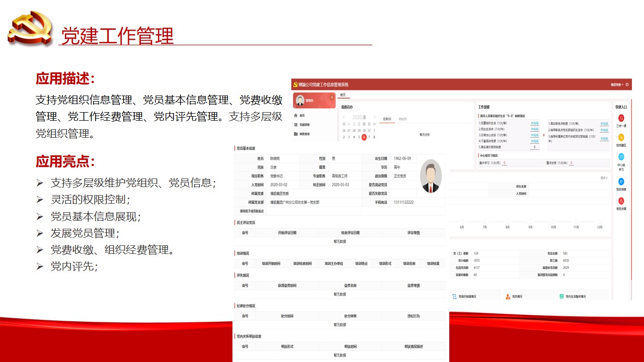Click 未完成 link beside 双重组织生活
644x362 pixels.
pos(534,123)
